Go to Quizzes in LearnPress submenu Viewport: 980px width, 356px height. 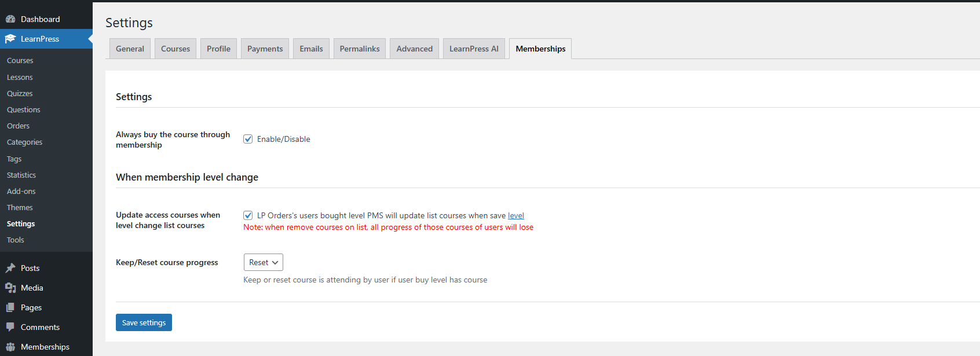point(20,93)
